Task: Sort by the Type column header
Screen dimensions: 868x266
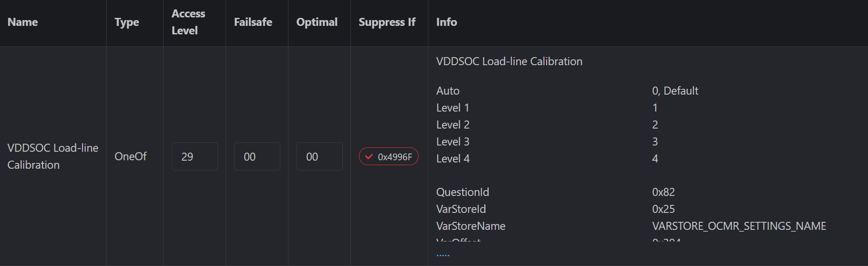Action: point(127,22)
